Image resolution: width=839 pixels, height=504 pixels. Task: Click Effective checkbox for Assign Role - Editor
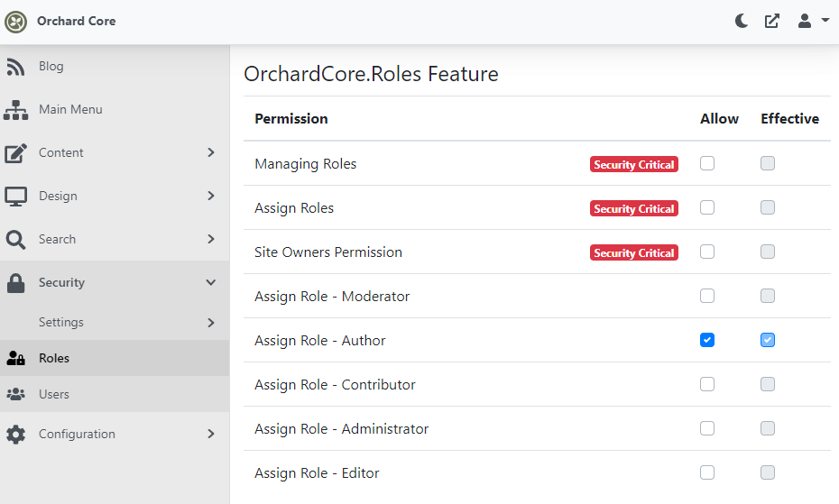[x=768, y=472]
